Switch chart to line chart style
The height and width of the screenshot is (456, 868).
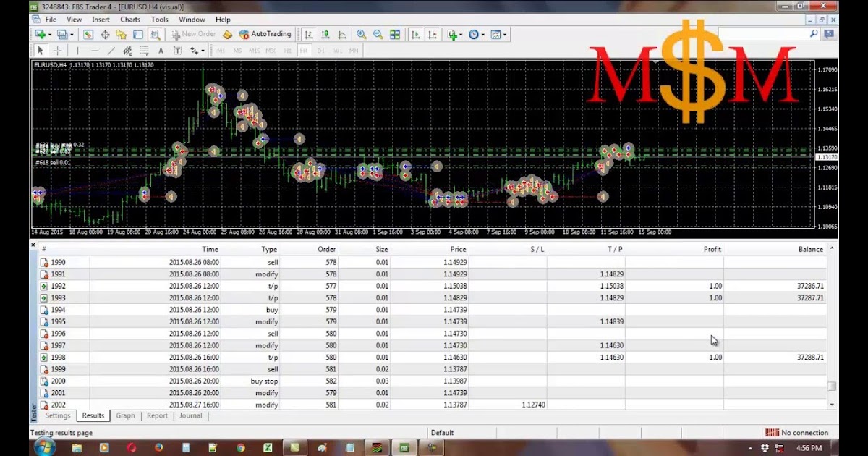pos(342,35)
